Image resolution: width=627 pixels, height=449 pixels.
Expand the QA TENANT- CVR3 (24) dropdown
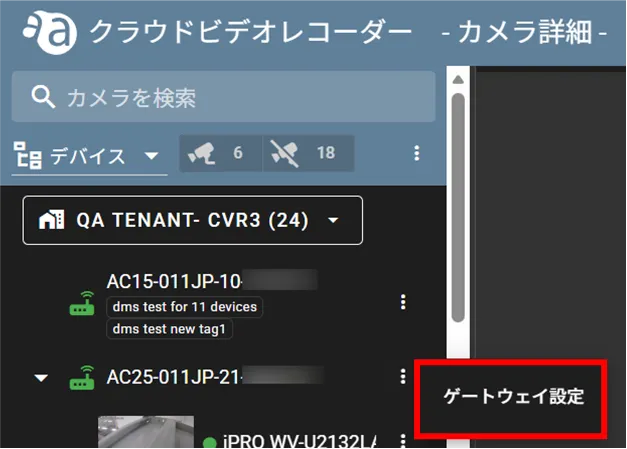(x=333, y=220)
